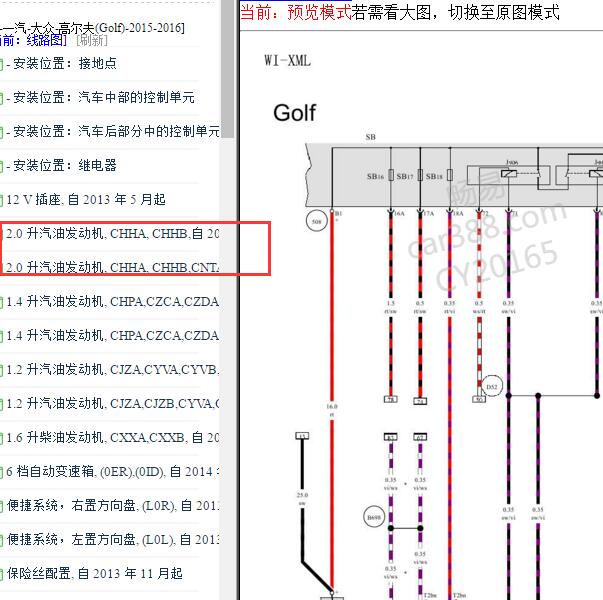Click the 线路图 breadcrumb link
This screenshot has width=603, height=600.
coord(46,40)
